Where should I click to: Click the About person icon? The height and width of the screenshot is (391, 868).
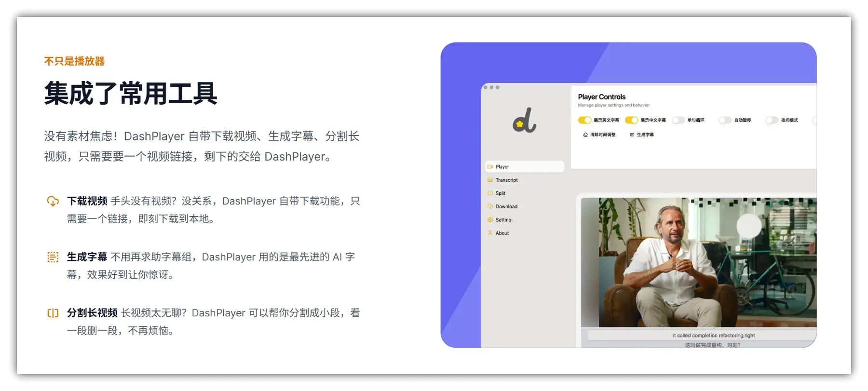pos(490,233)
